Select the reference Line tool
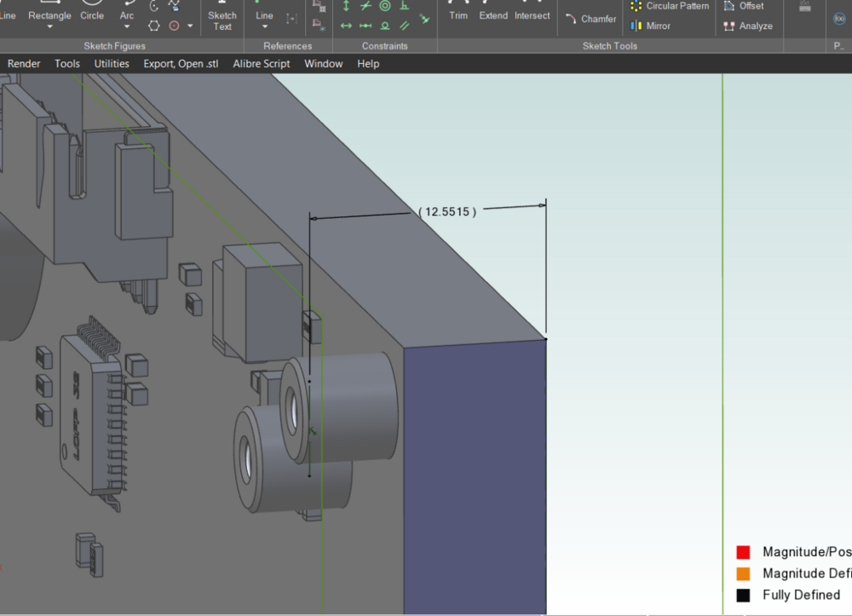This screenshot has width=852, height=616. click(x=264, y=11)
